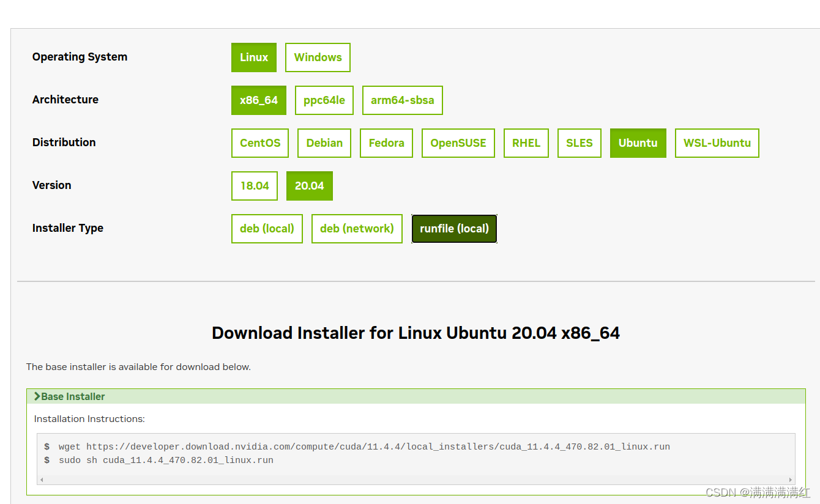Pick Debian distribution
The image size is (820, 504).
tap(324, 143)
